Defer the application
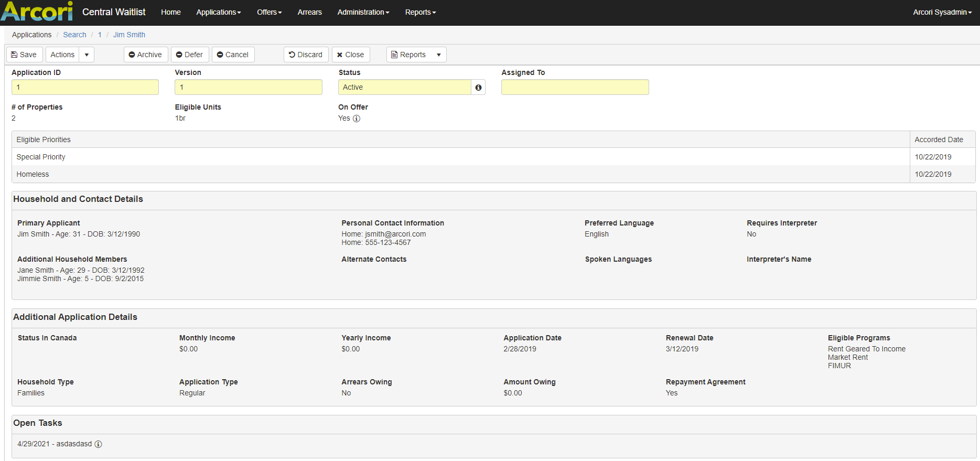This screenshot has height=461, width=980. pyautogui.click(x=190, y=55)
